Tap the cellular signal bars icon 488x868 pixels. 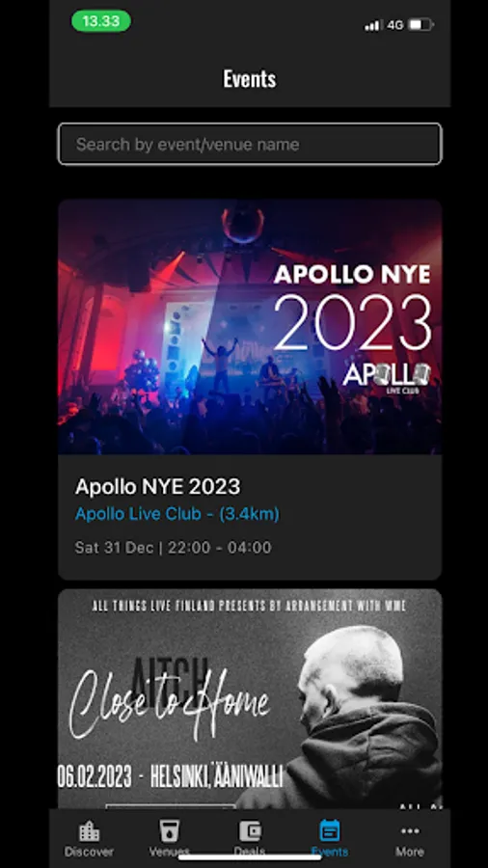pyautogui.click(x=373, y=25)
